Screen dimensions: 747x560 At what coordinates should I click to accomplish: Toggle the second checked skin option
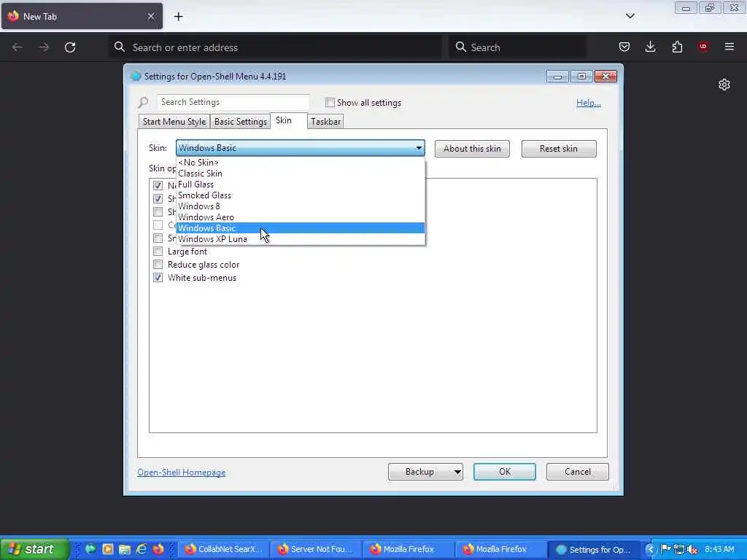click(x=158, y=198)
